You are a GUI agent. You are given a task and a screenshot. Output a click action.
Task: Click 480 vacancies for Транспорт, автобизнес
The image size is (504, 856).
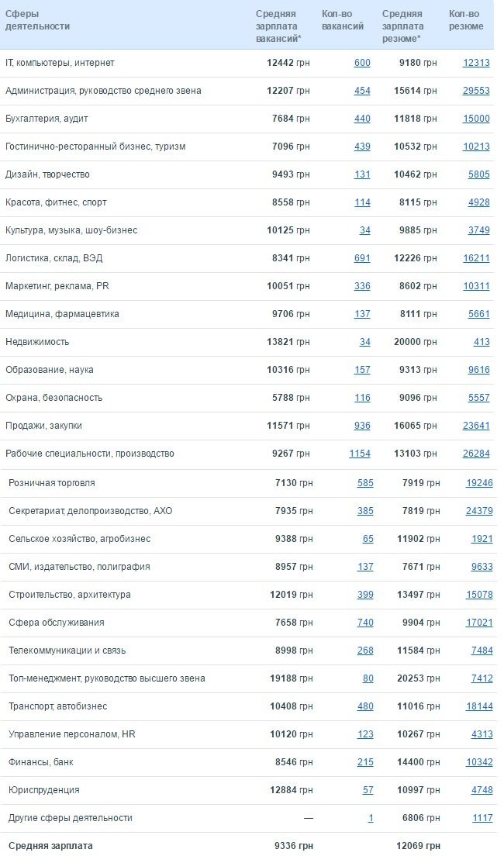point(365,706)
